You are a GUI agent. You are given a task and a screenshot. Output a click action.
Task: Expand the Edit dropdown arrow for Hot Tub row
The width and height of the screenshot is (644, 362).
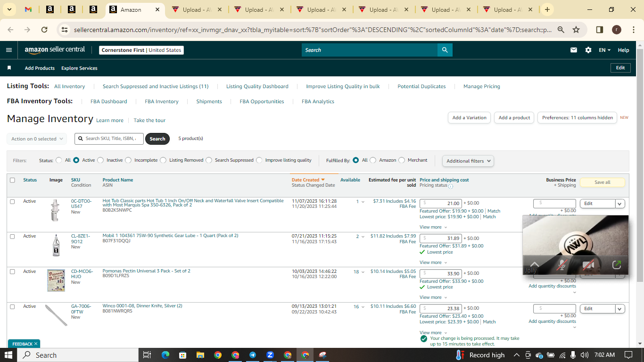point(619,204)
